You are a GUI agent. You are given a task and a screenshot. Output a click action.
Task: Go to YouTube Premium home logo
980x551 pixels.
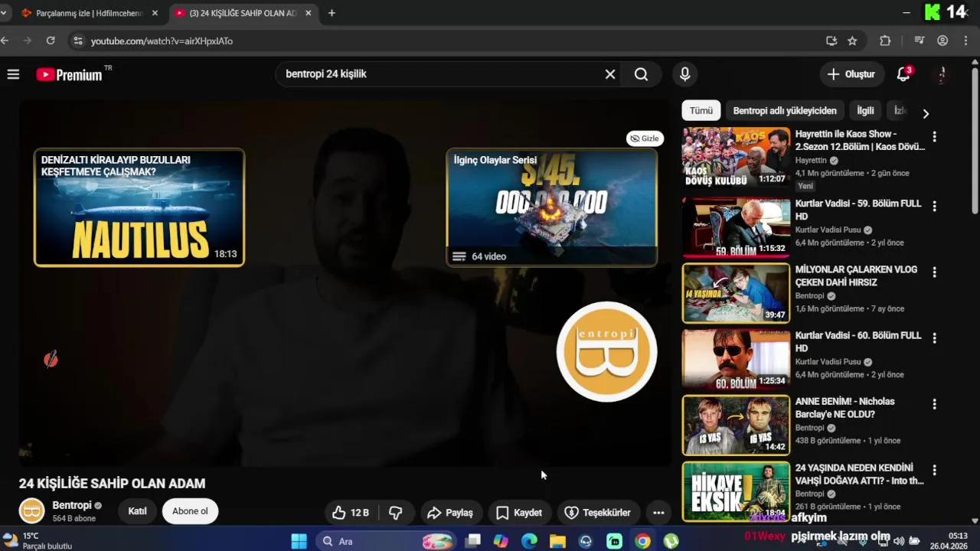point(69,74)
